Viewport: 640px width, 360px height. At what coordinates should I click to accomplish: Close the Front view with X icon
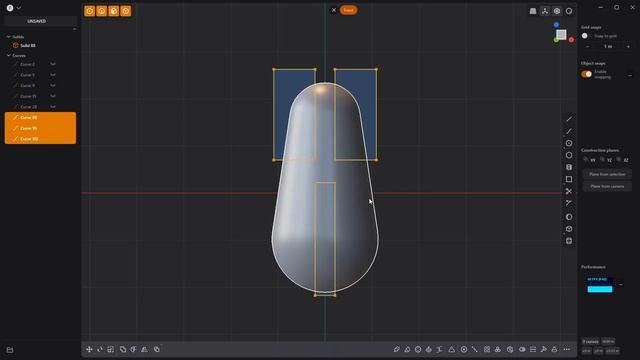click(x=334, y=10)
